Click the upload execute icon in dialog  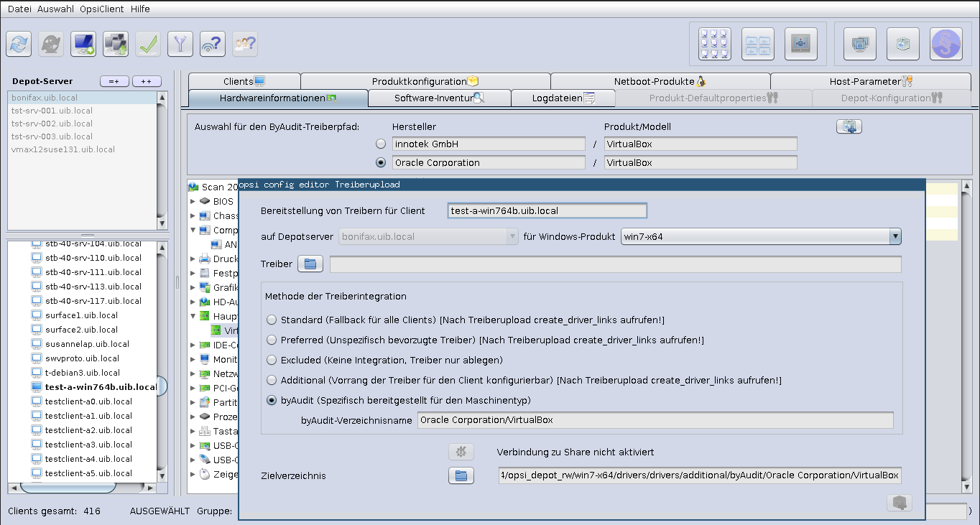coord(900,503)
